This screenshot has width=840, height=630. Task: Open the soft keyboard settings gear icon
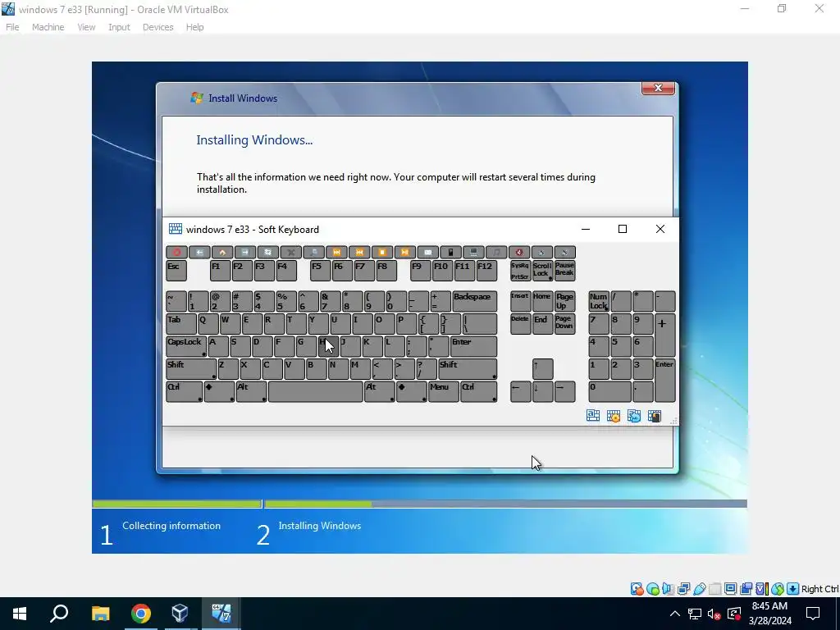[x=614, y=416]
